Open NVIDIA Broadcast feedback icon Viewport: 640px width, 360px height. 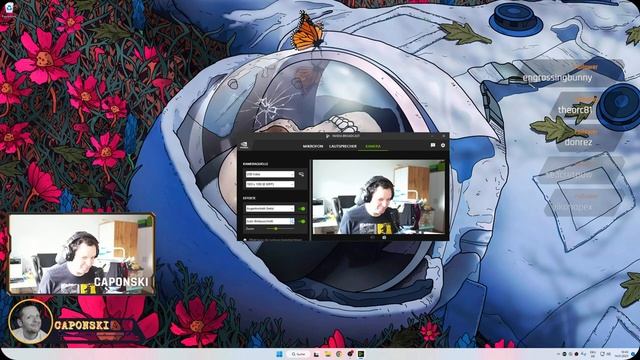(433, 145)
